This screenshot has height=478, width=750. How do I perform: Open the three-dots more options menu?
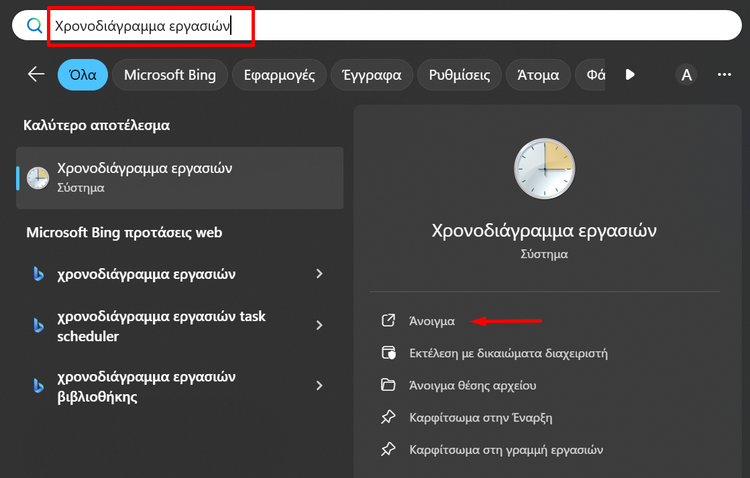pos(724,75)
